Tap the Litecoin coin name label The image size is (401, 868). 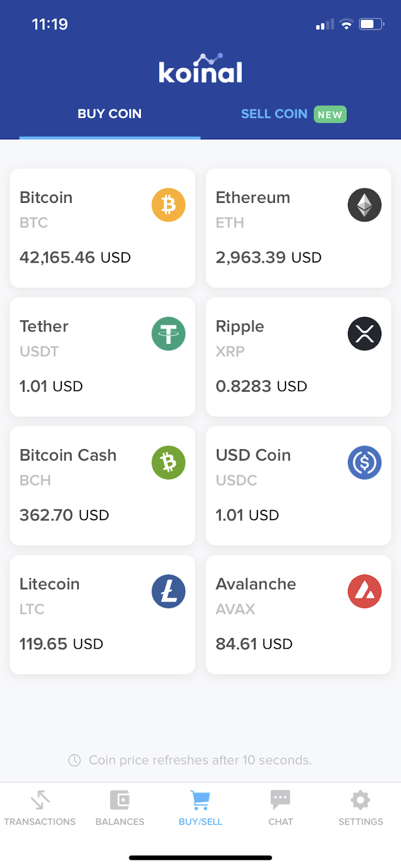click(50, 584)
